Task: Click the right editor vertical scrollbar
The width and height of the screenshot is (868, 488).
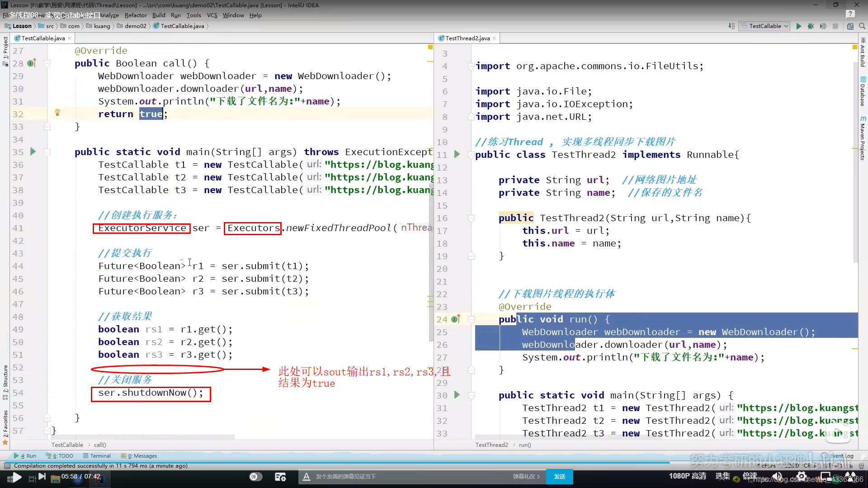Action: point(855,163)
